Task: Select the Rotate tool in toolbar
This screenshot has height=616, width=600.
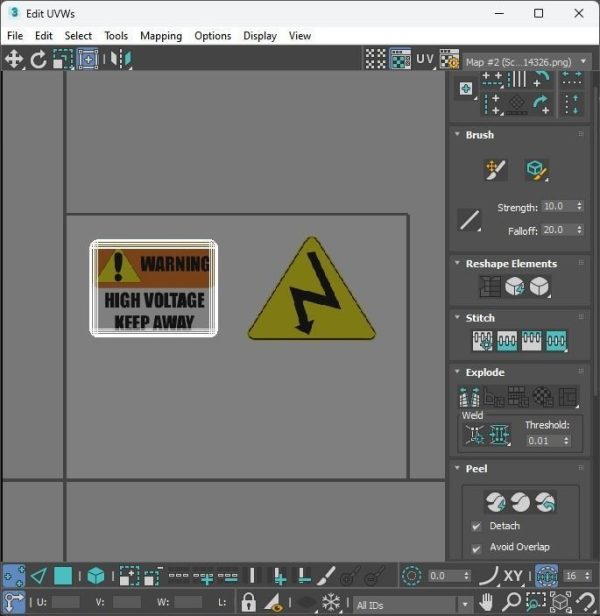Action: pyautogui.click(x=39, y=59)
